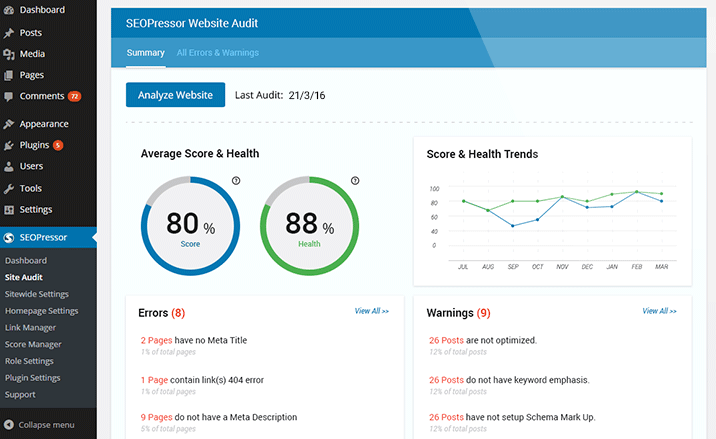Open the Pages menu label
This screenshot has height=439, width=716.
coord(32,75)
